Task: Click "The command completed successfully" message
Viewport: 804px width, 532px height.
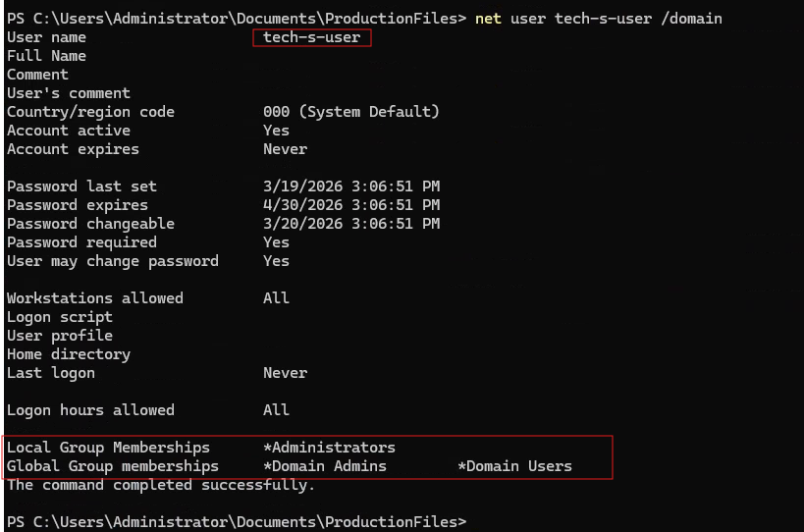Action: [x=161, y=485]
